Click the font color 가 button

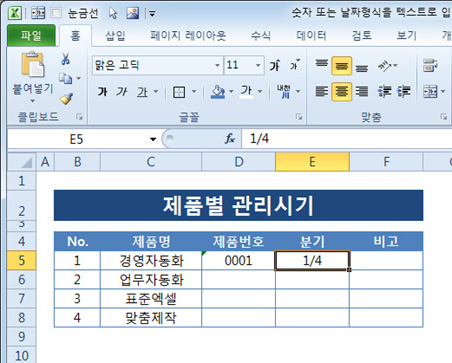pos(247,91)
